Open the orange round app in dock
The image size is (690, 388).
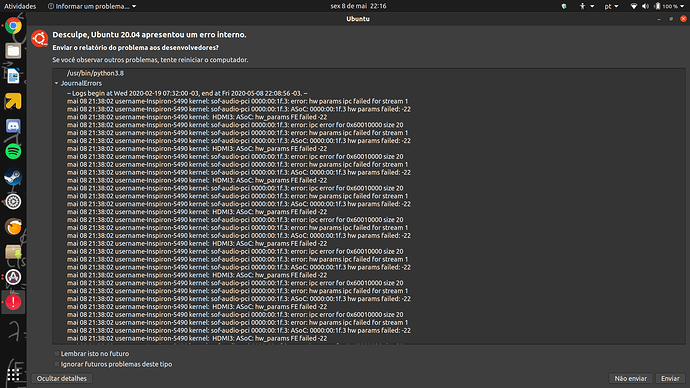click(x=13, y=227)
